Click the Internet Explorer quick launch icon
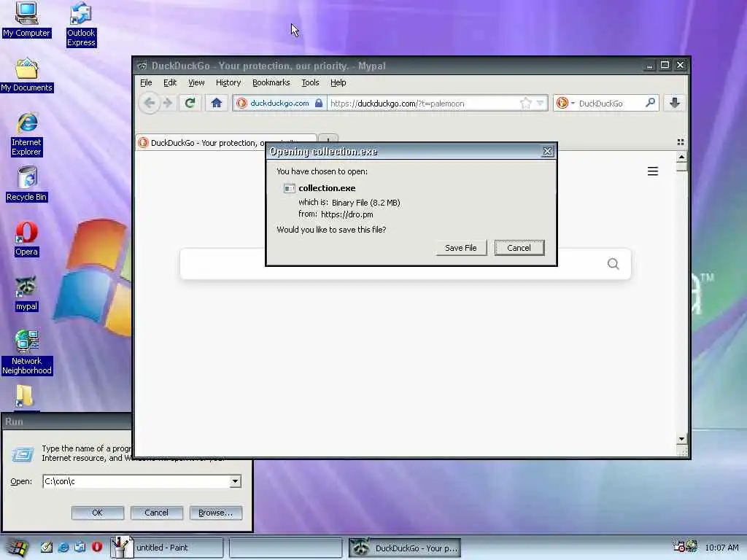Image resolution: width=747 pixels, height=560 pixels. (63, 547)
